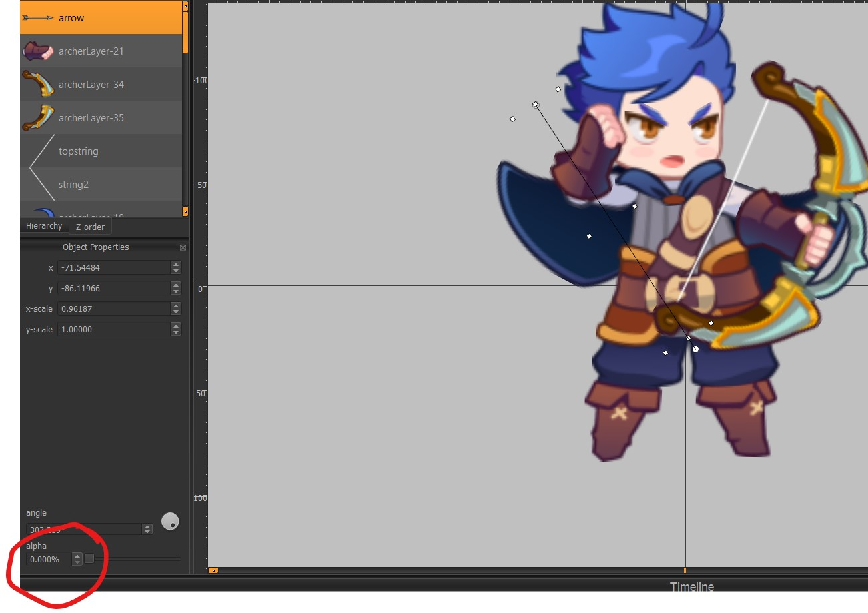Click the orange button at the scrollbar's left end
The image size is (868, 613).
click(x=213, y=570)
